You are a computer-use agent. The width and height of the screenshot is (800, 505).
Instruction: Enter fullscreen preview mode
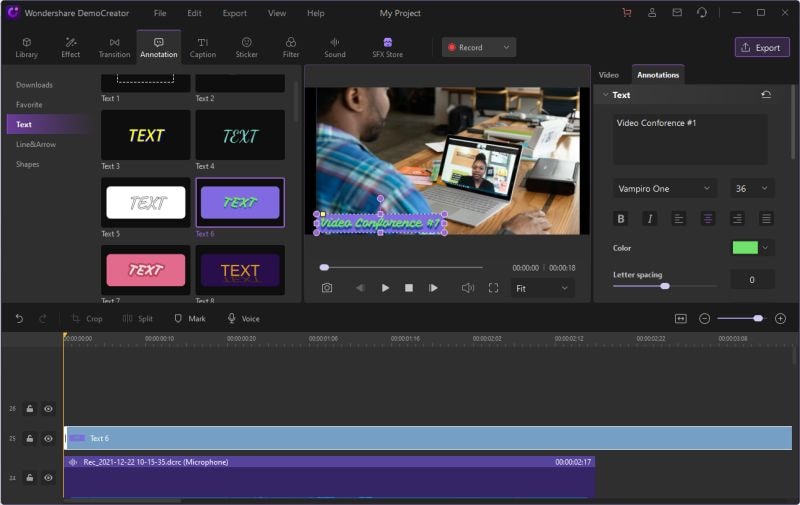coord(493,288)
